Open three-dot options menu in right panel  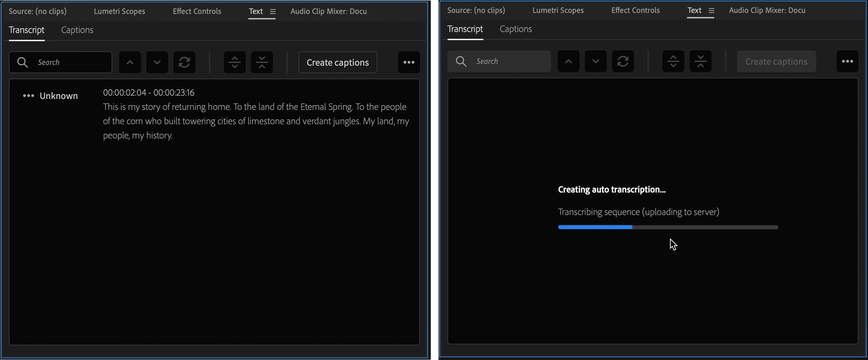(848, 61)
